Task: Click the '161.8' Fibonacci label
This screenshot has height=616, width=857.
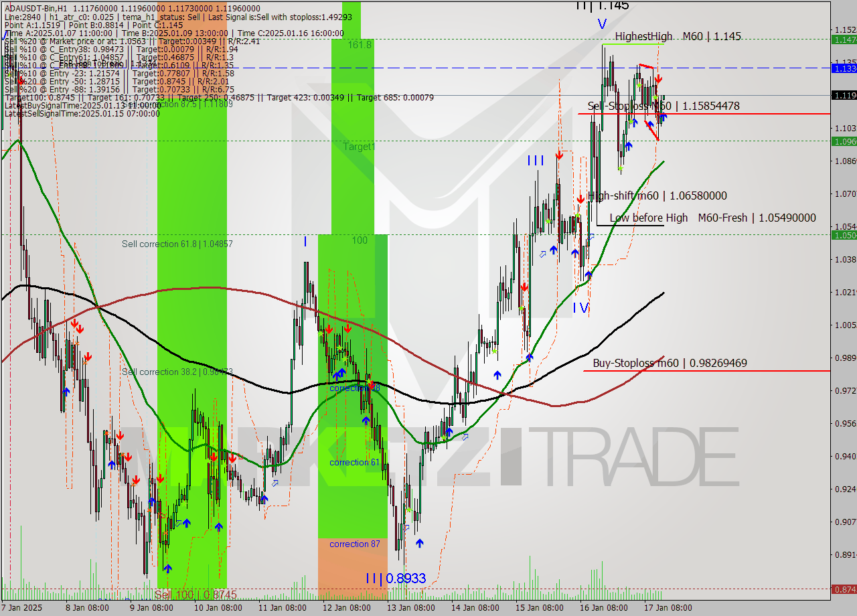Action: [360, 44]
